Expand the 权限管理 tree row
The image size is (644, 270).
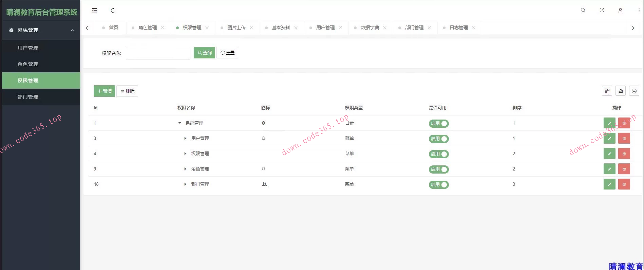(x=185, y=154)
